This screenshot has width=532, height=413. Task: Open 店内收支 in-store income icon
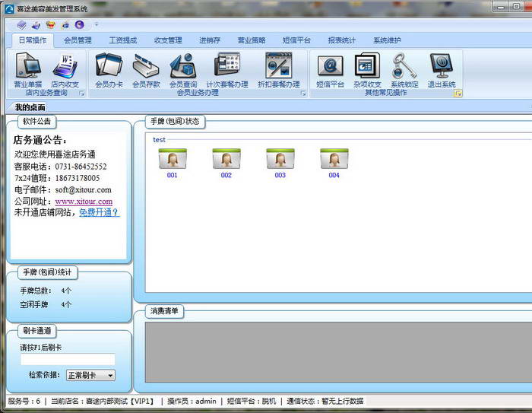(65, 70)
